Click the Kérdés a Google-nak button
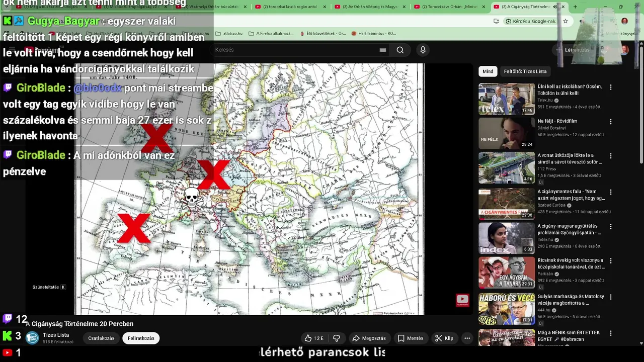644x362 pixels. 530,21
